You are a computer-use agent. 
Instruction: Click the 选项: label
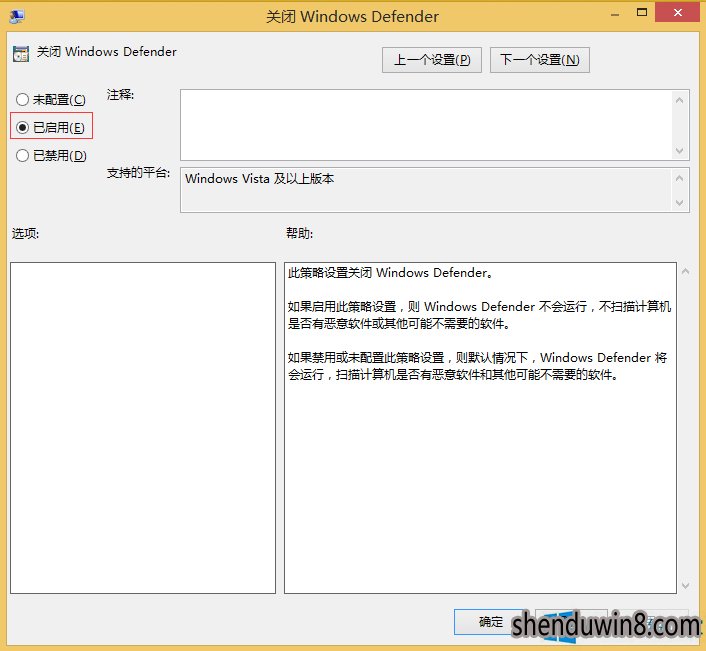click(x=25, y=233)
